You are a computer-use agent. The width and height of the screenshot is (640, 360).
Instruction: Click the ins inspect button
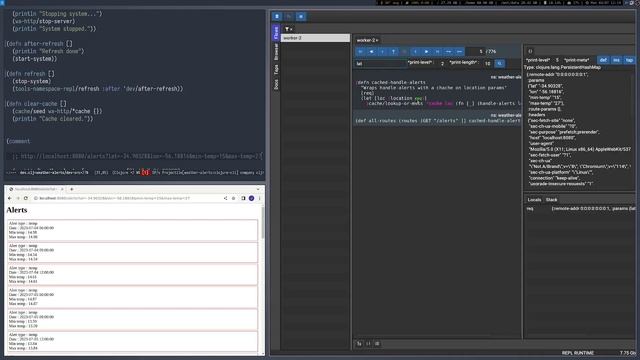click(x=616, y=60)
